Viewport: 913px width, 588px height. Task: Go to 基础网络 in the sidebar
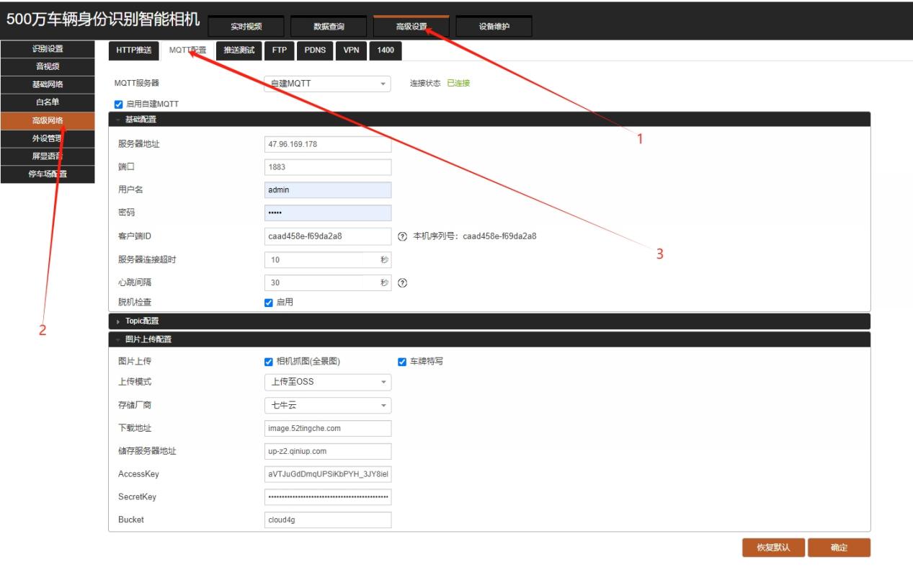48,85
